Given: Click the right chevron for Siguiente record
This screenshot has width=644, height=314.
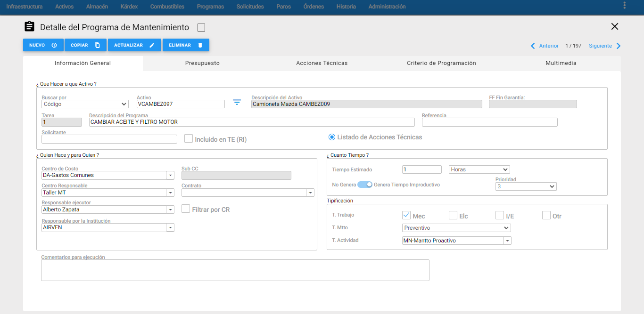Looking at the screenshot, I should pos(619,46).
